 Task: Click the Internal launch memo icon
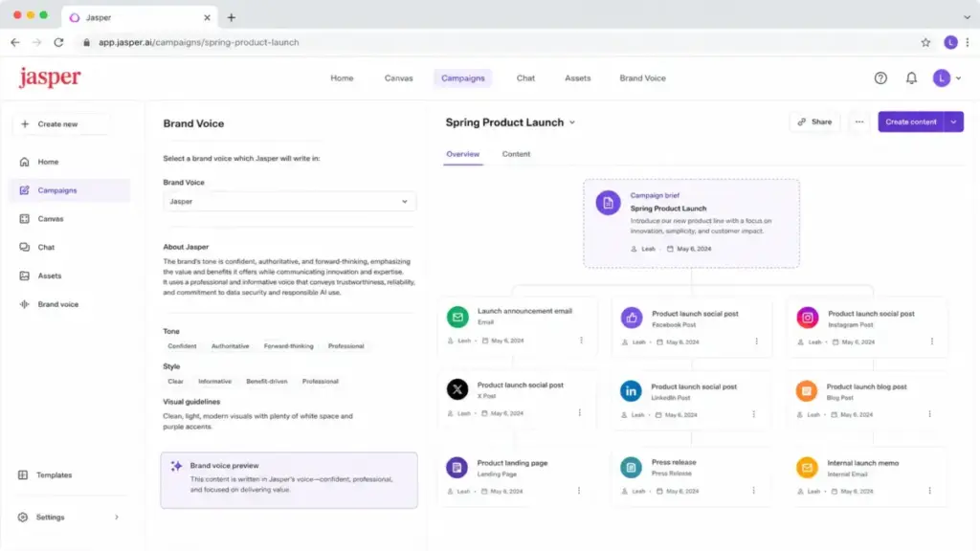pos(807,467)
